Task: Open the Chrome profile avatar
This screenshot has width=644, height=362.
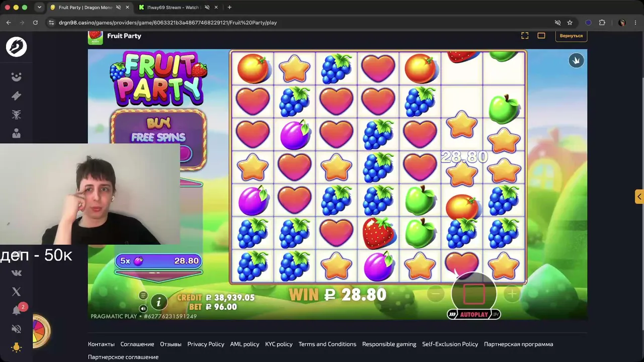Action: point(622,23)
